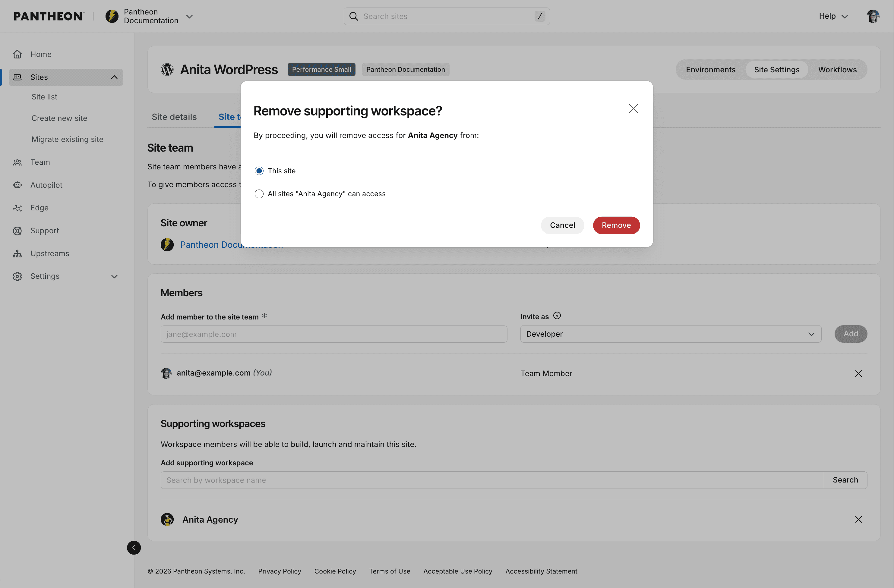The width and height of the screenshot is (894, 588).
Task: Open the user avatar menu
Action: coord(873,16)
